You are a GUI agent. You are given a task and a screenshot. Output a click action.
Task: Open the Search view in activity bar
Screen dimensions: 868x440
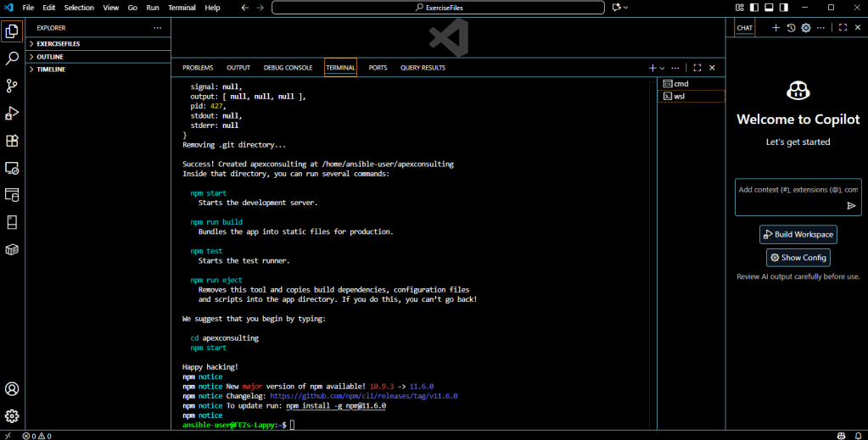pos(12,58)
